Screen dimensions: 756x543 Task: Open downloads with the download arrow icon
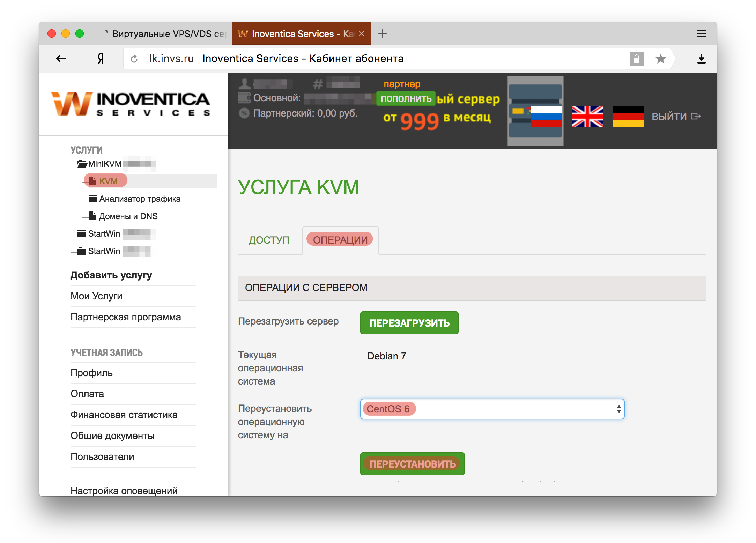tap(701, 59)
